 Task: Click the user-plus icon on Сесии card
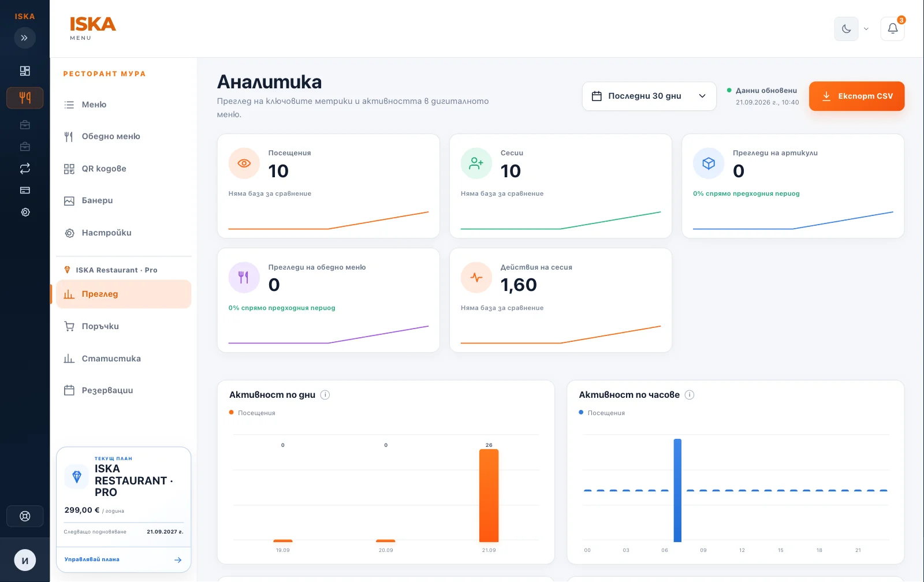(x=476, y=163)
